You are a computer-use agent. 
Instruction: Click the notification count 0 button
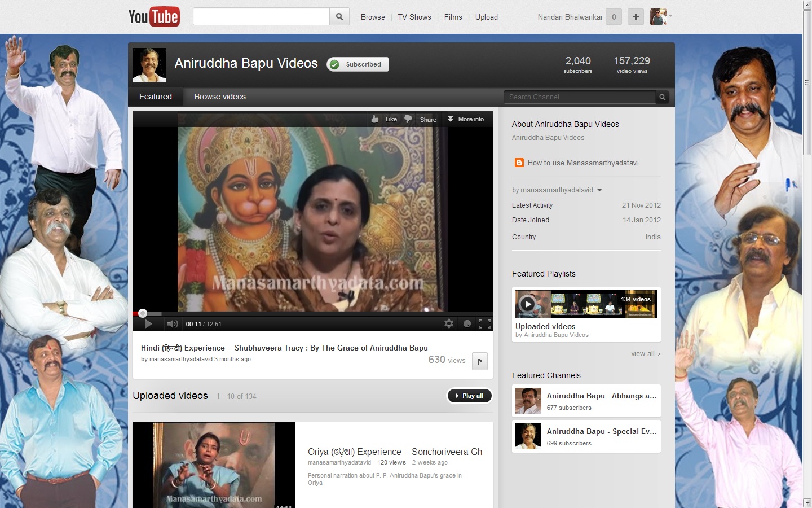pyautogui.click(x=614, y=17)
